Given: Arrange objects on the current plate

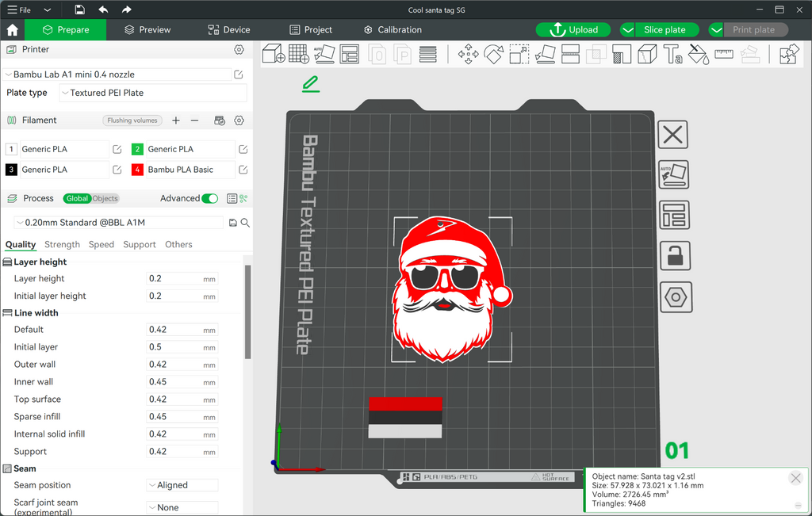Looking at the screenshot, I should [x=674, y=215].
